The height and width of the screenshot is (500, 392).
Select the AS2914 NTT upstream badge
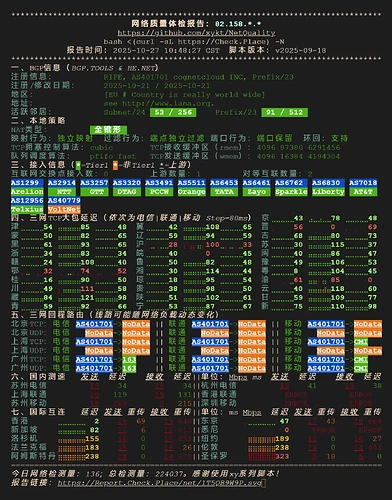coord(62,187)
